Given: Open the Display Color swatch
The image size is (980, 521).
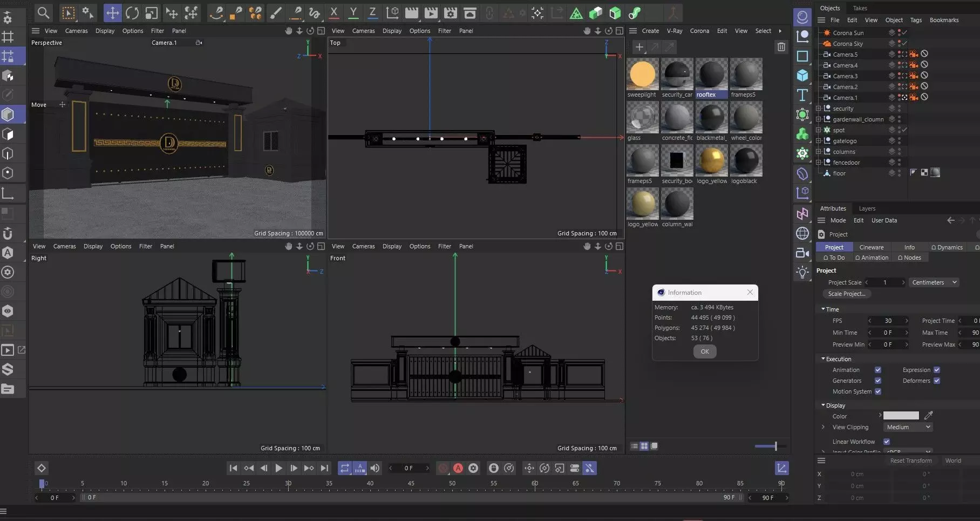Looking at the screenshot, I should pos(901,416).
